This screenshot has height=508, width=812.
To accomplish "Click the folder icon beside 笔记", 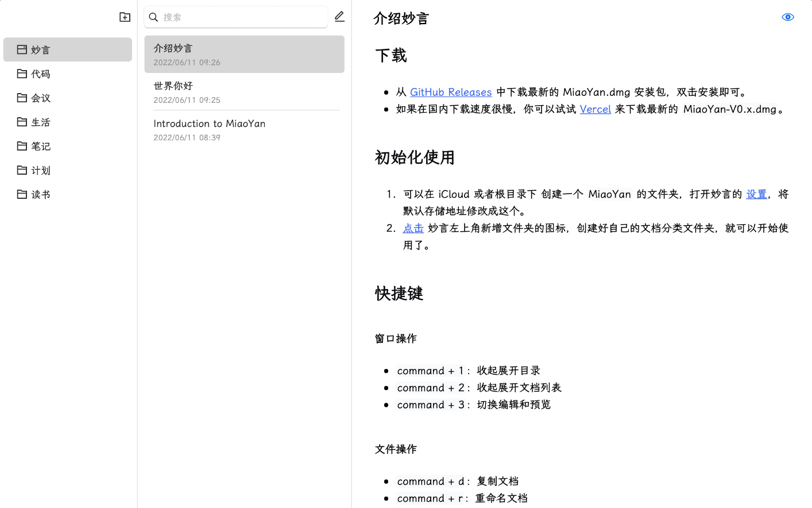I will point(22,146).
